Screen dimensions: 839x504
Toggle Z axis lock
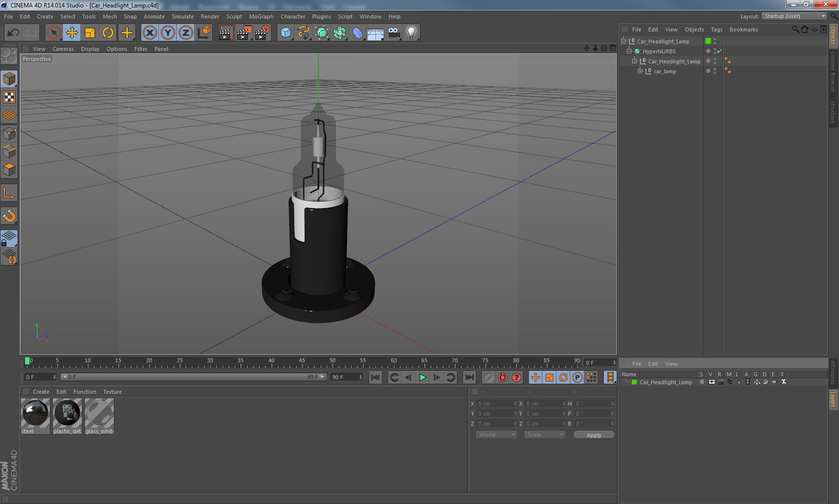pos(186,33)
